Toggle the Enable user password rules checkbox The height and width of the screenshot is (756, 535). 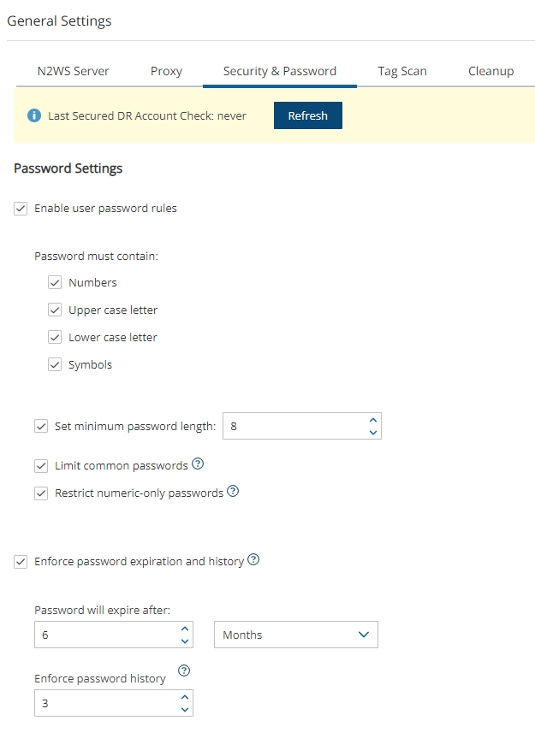[x=21, y=208]
